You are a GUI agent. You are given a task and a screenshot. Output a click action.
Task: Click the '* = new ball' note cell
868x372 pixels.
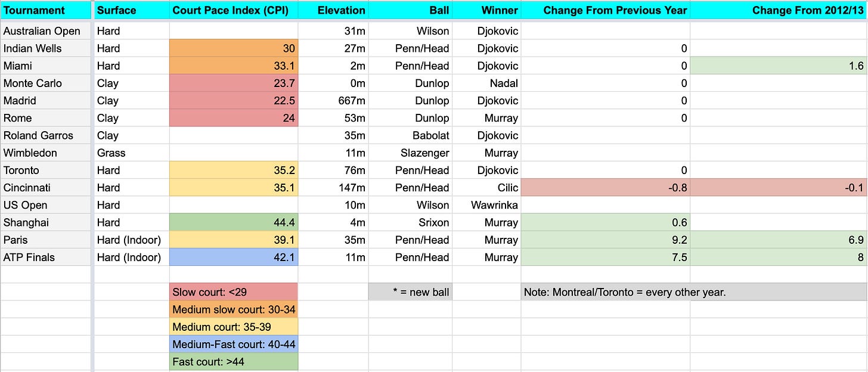(x=410, y=292)
